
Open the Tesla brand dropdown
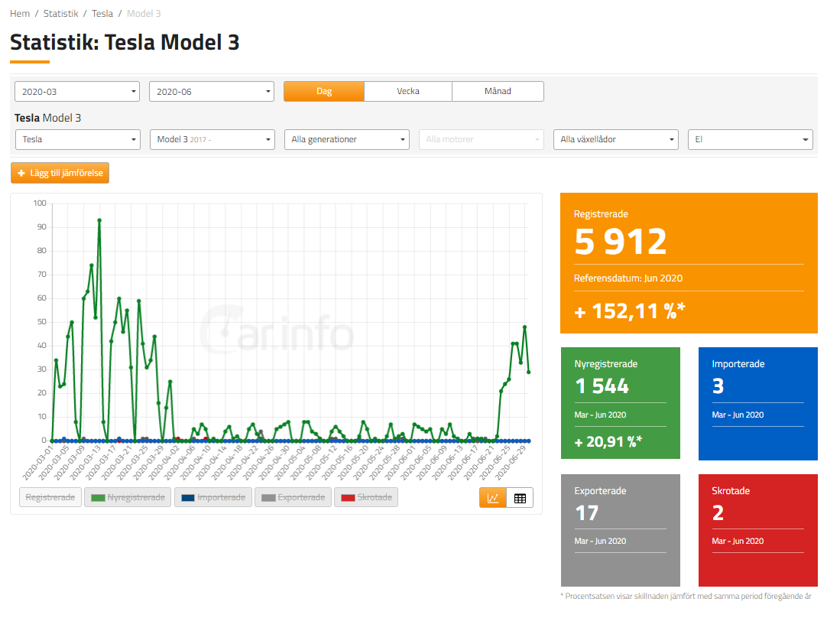78,139
